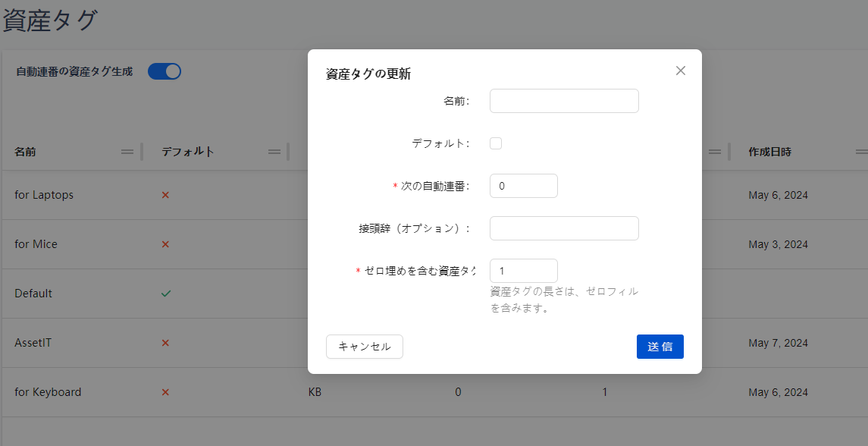Click the 名前 column header label

[x=25, y=152]
